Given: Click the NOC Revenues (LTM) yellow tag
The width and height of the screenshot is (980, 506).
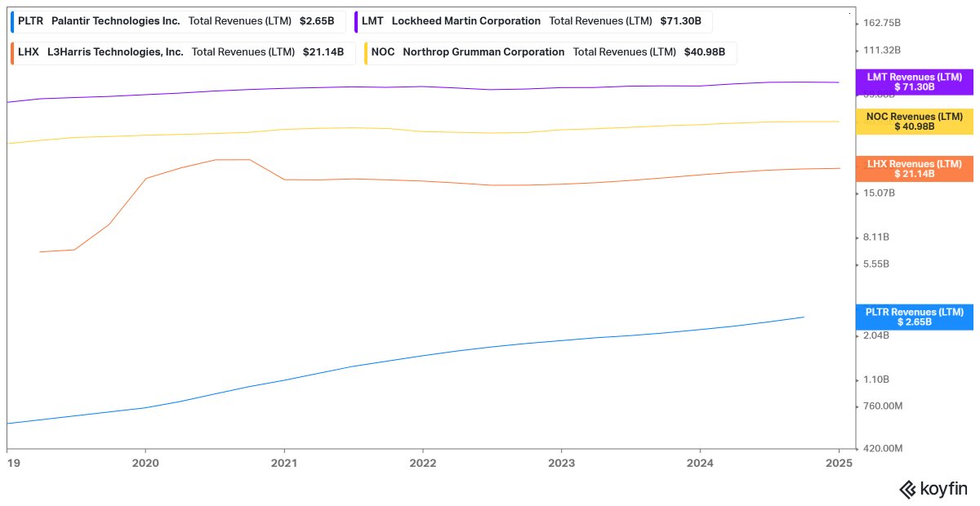Looking at the screenshot, I should (x=915, y=122).
